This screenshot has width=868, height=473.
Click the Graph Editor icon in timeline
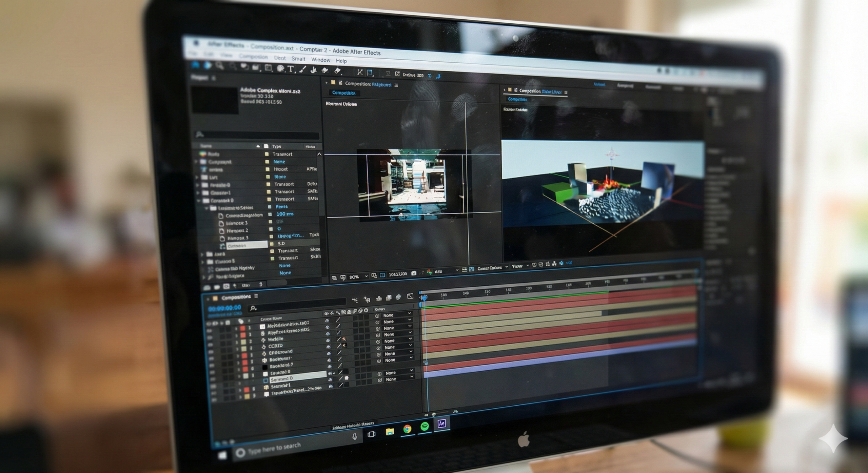(x=410, y=296)
